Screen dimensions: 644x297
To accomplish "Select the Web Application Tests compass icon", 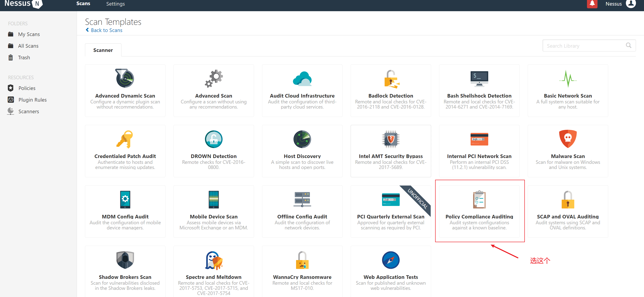I will coord(391,260).
